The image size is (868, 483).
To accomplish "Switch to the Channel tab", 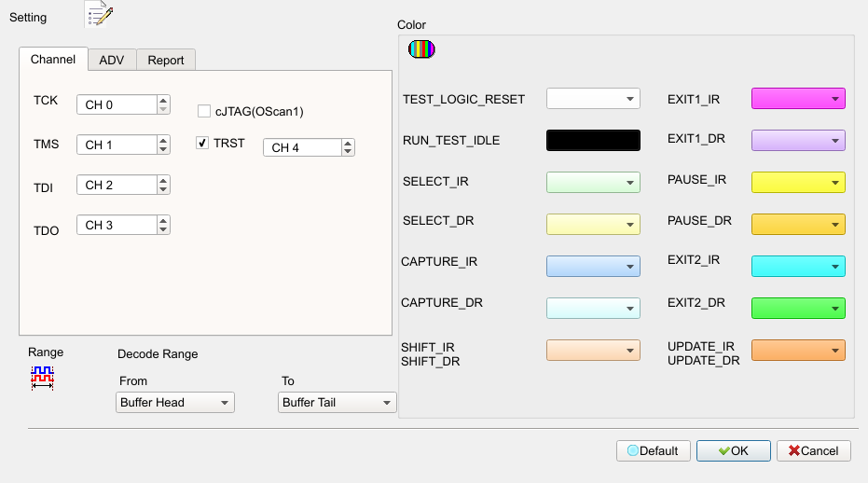I will tap(53, 60).
